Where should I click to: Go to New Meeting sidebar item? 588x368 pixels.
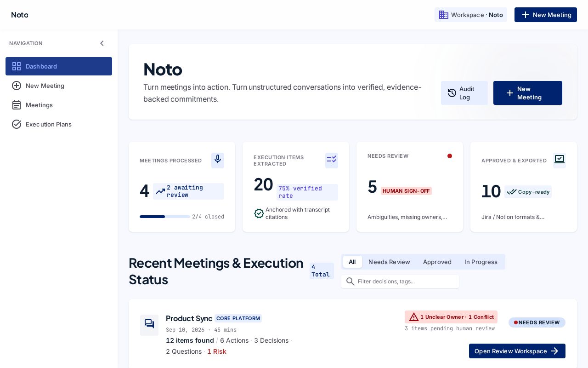(59, 86)
